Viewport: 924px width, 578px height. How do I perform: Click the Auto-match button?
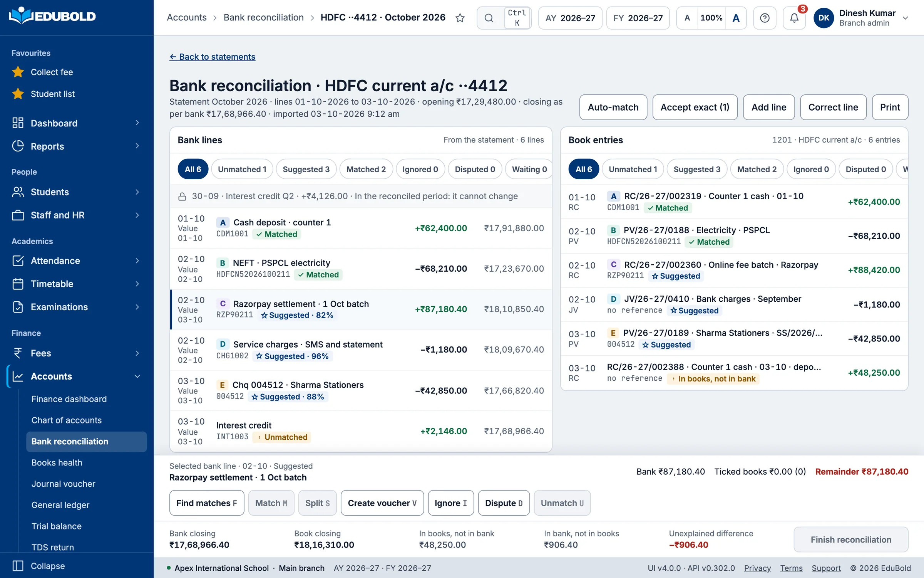(x=613, y=107)
